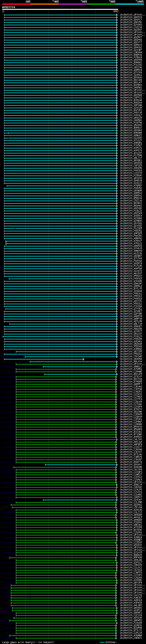146x644 pixels.
Task: Select hit UniRef100_A9VJ18
Action: [x=131, y=442]
